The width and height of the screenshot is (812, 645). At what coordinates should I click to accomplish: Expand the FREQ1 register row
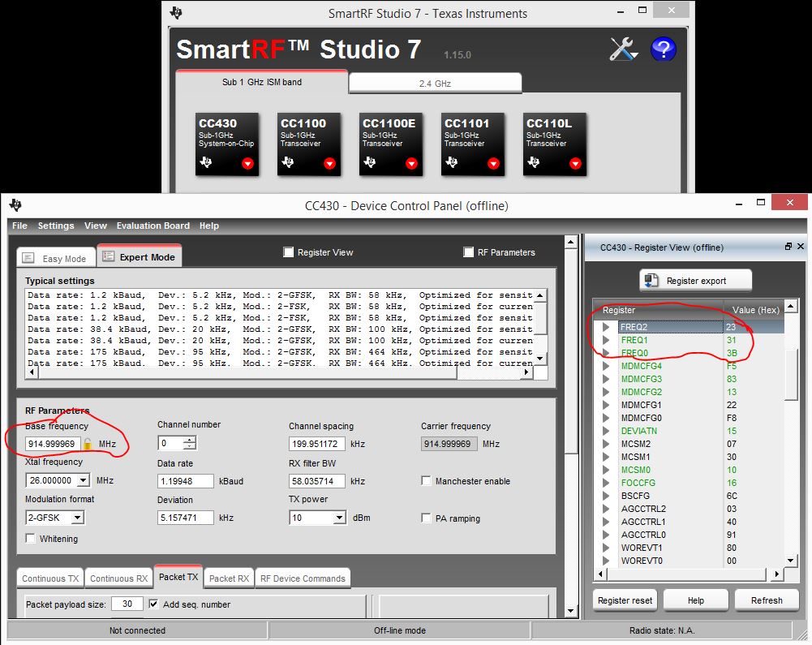tap(606, 340)
